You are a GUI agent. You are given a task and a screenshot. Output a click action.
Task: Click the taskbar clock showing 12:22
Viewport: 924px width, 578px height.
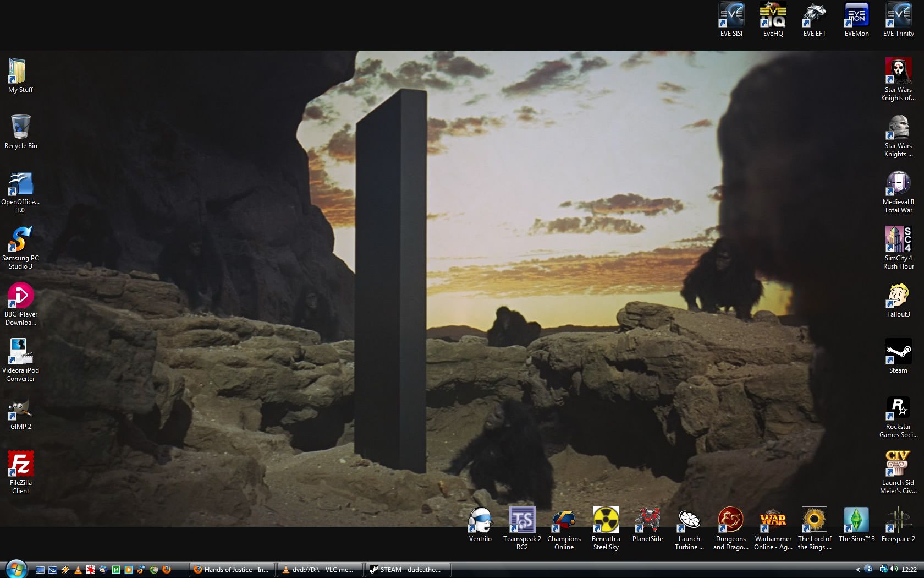click(x=909, y=570)
